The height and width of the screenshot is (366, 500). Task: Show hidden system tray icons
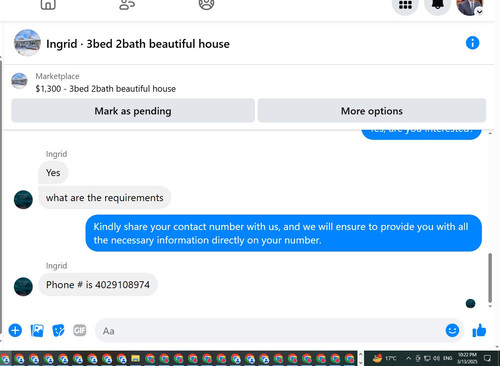408,358
